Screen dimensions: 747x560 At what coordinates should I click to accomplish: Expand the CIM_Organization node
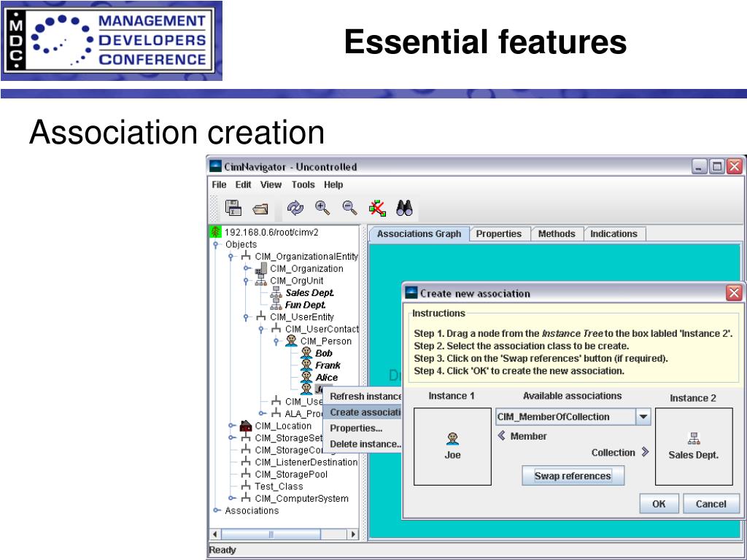point(247,268)
